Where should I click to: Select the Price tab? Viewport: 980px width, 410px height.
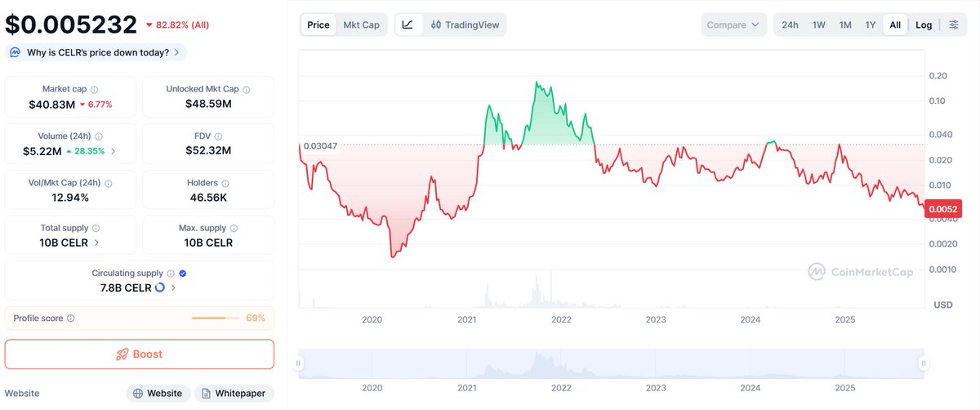[318, 25]
